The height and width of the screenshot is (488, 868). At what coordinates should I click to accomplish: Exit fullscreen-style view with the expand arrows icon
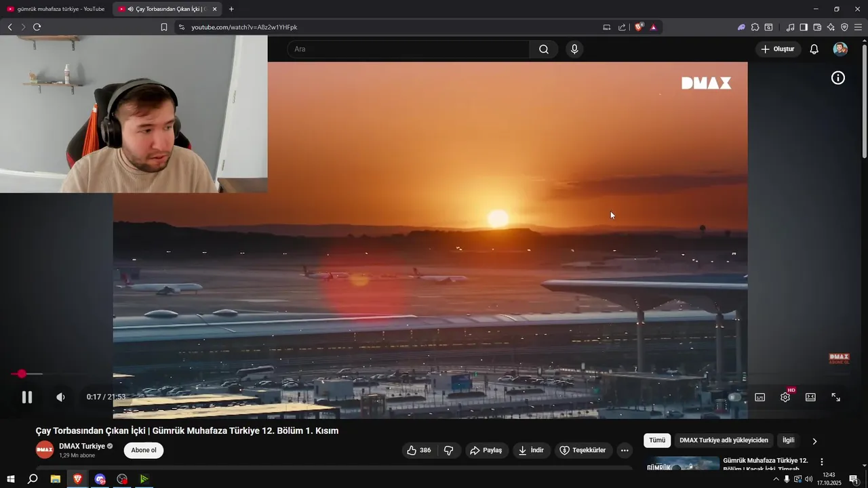[x=836, y=397]
